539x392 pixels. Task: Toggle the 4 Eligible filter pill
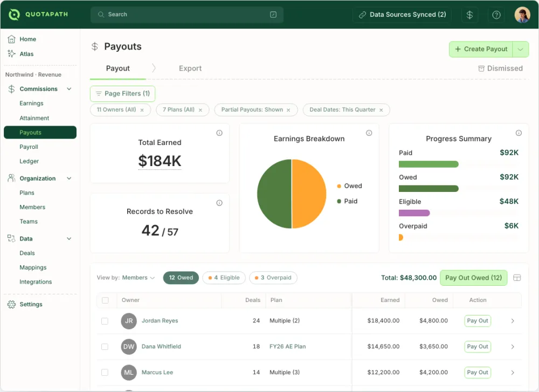click(224, 278)
